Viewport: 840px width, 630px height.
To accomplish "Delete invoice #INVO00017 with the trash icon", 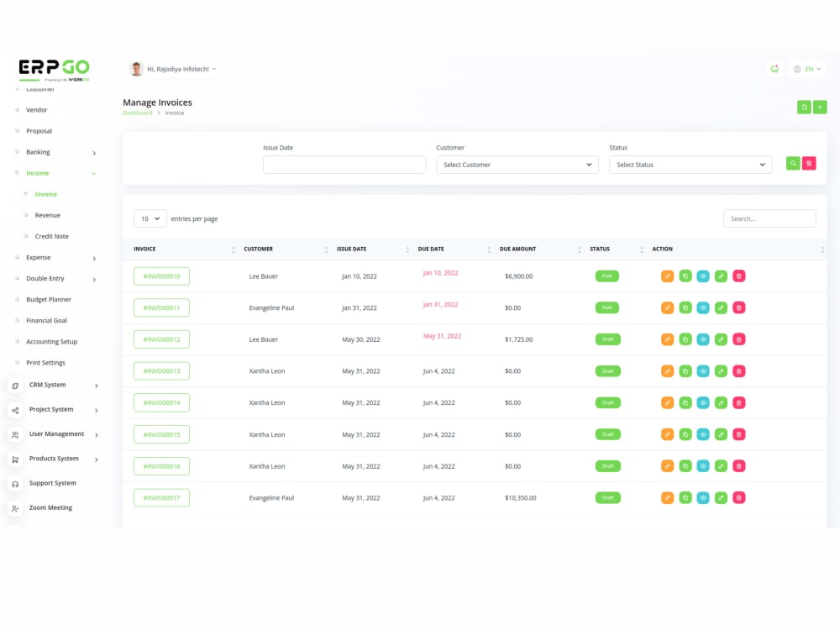I will pyautogui.click(x=738, y=497).
